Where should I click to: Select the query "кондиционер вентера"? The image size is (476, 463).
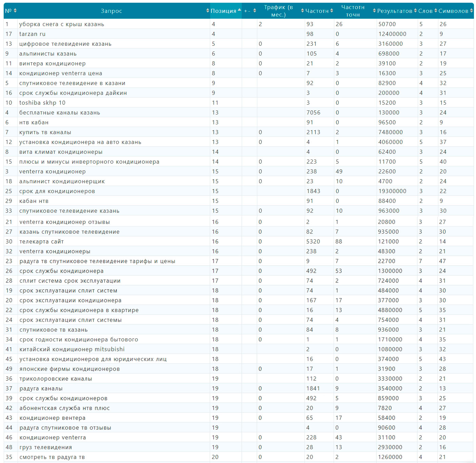(x=53, y=418)
